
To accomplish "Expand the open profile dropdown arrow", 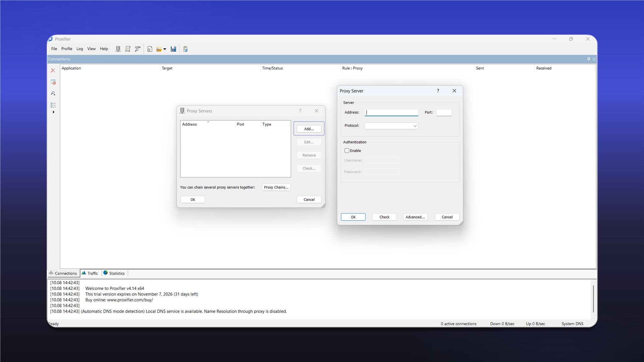I will click(x=165, y=49).
